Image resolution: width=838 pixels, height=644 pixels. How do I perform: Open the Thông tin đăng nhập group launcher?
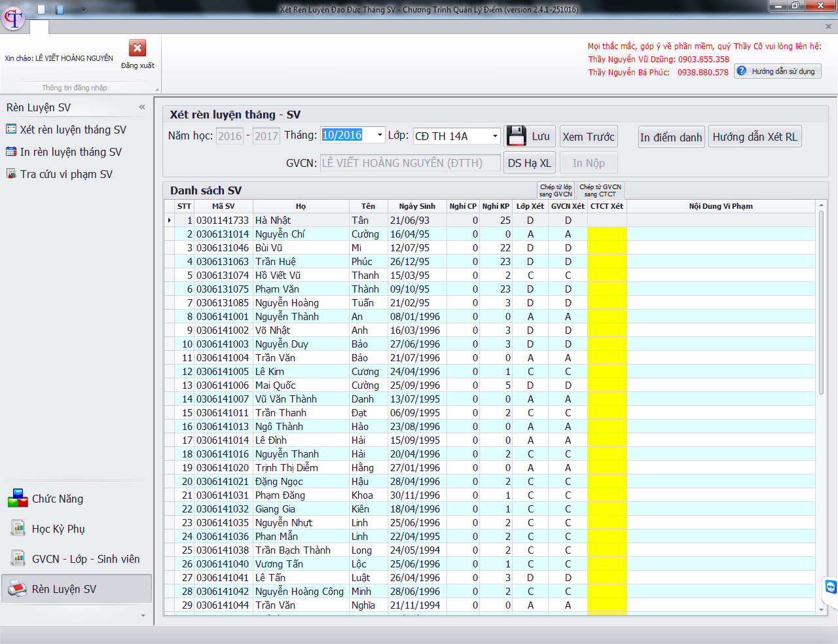point(156,89)
